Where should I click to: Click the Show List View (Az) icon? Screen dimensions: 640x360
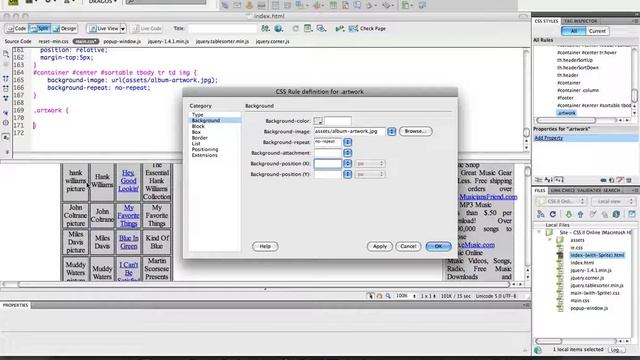548,180
